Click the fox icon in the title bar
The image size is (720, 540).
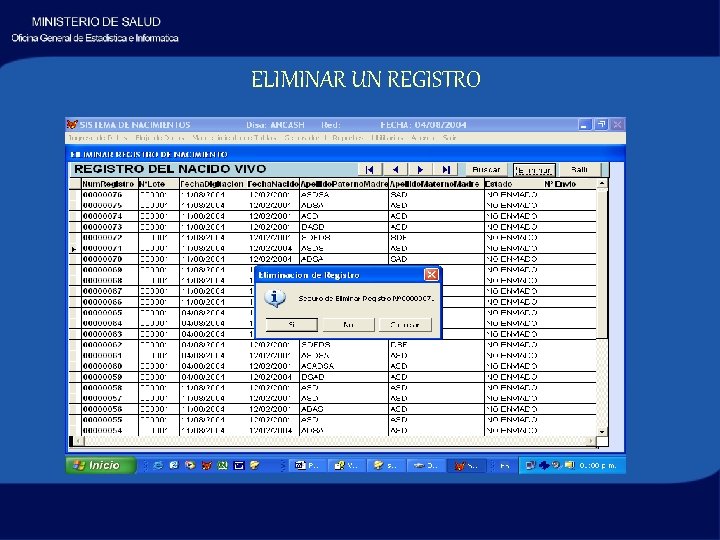click(x=72, y=124)
